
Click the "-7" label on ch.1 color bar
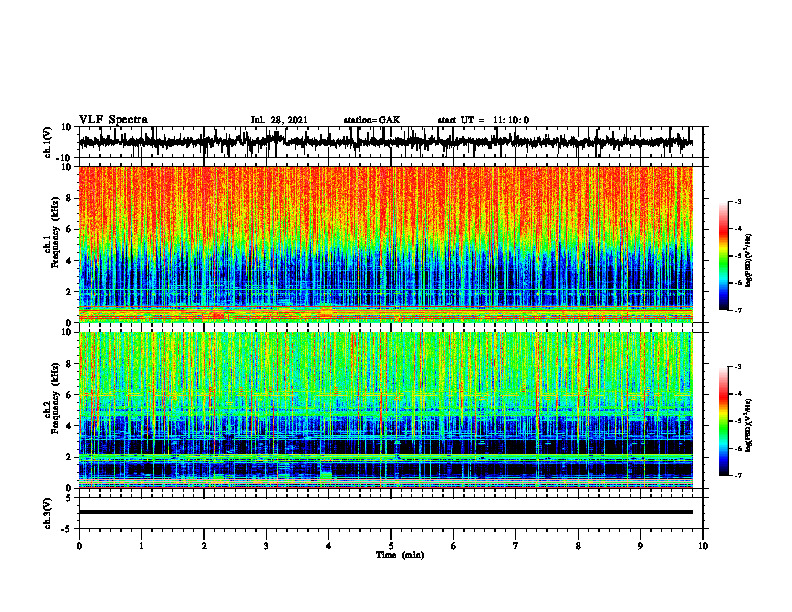[737, 310]
